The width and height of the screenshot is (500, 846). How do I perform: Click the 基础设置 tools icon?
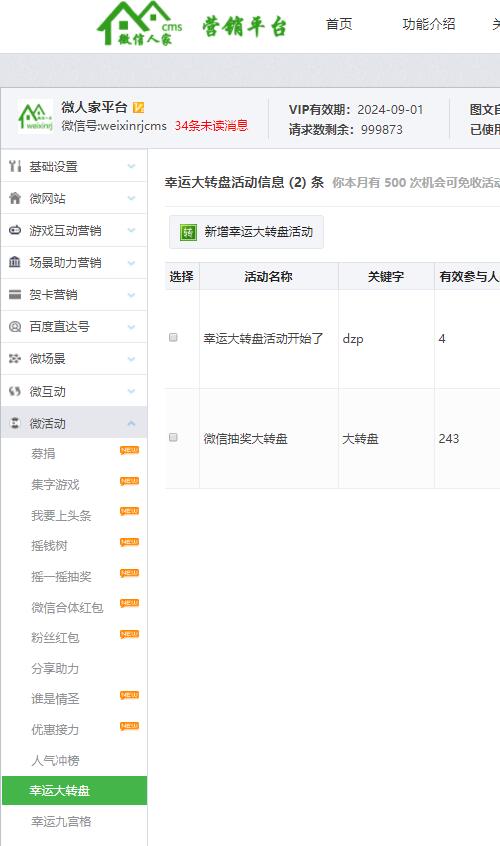15,166
